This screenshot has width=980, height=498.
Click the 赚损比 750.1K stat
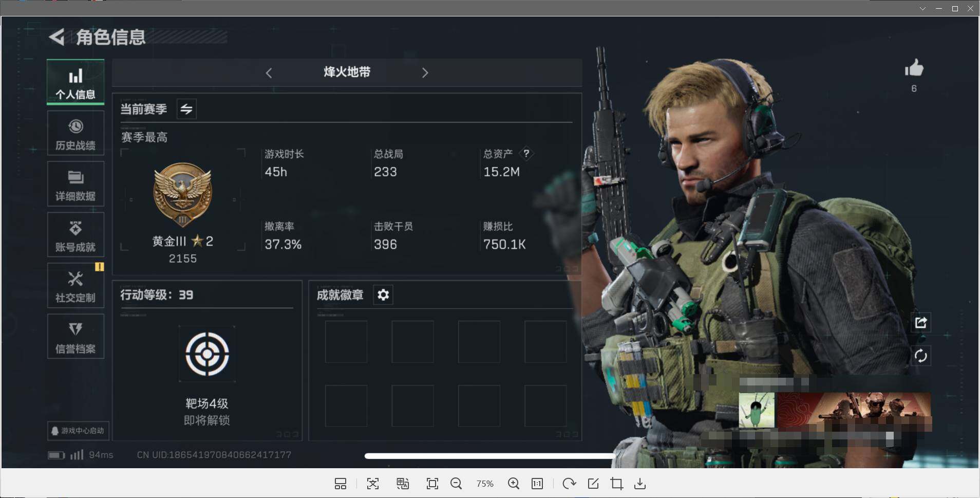504,236
